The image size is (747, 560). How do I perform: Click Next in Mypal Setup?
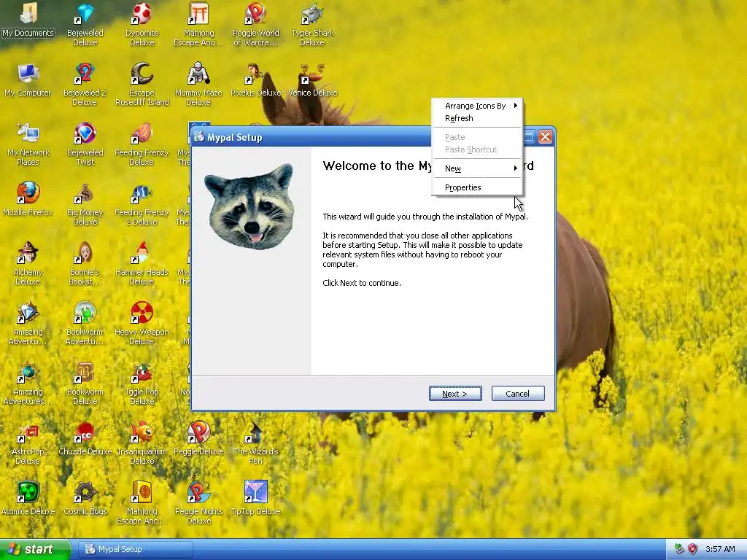[455, 394]
